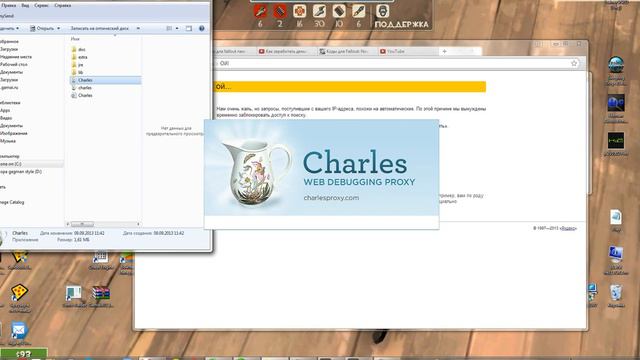The width and height of the screenshot is (640, 360).
Task: Open the globe desktop icon at right
Action: [x=616, y=65]
